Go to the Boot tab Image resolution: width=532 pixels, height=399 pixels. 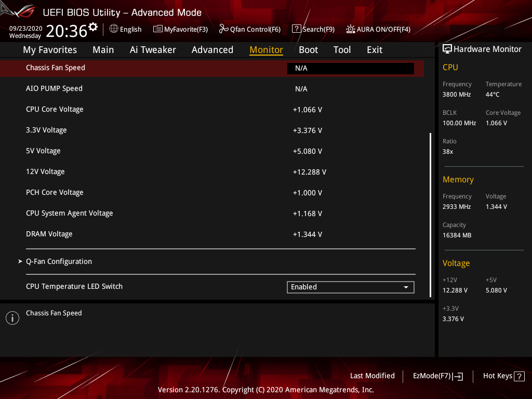point(308,50)
